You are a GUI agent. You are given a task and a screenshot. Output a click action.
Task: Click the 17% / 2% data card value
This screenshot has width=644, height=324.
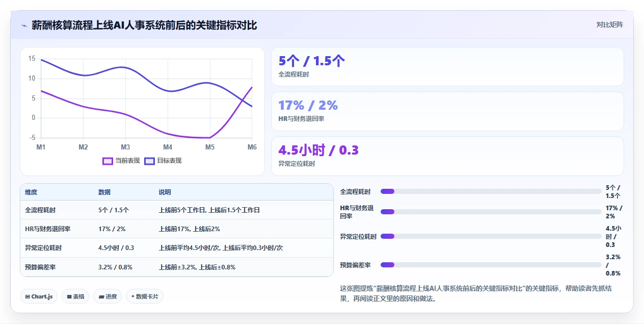(308, 105)
